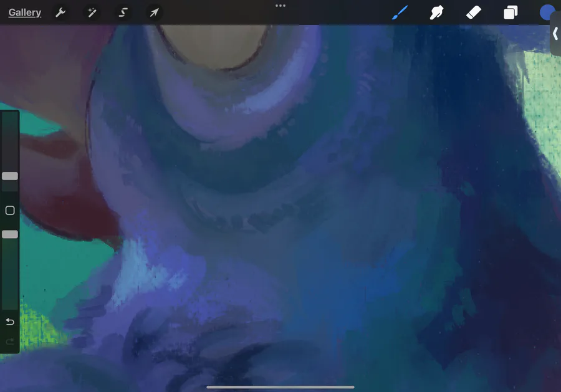The image size is (561, 392).
Task: Open the three-dot menu at top center
Action: (x=280, y=6)
